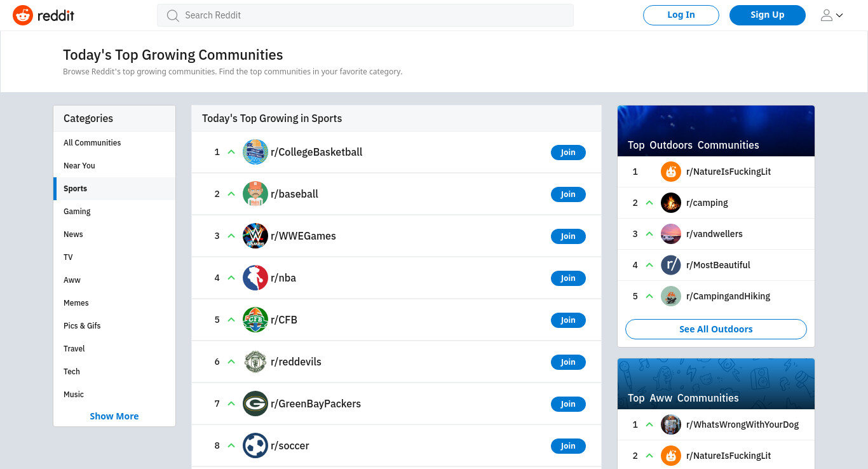The image size is (868, 469).
Task: Click the r/nba community icon
Action: click(x=255, y=278)
